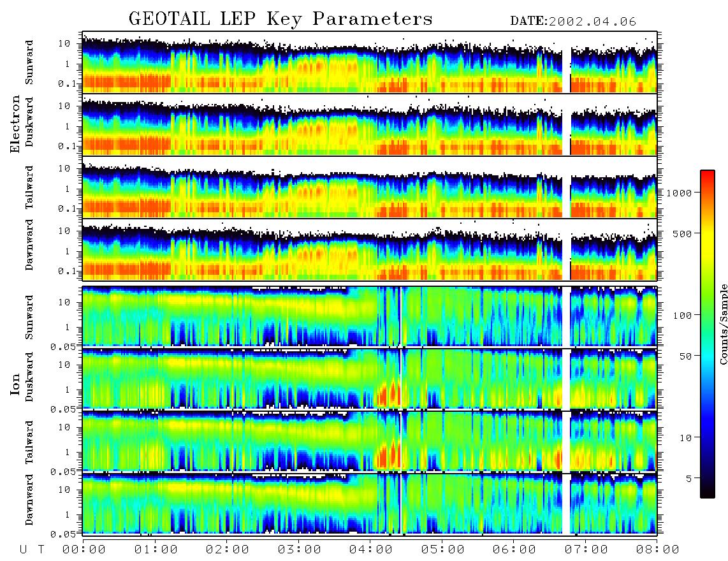
Task: Select the Duskward label of the Electron group
Action: point(29,122)
